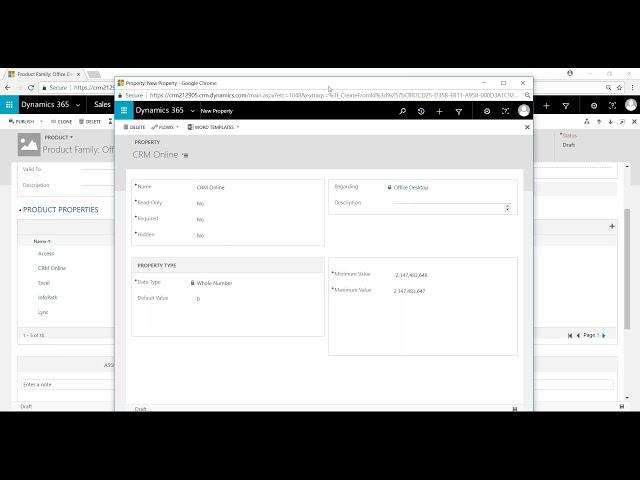Click the Minimum Value field

[x=410, y=275]
